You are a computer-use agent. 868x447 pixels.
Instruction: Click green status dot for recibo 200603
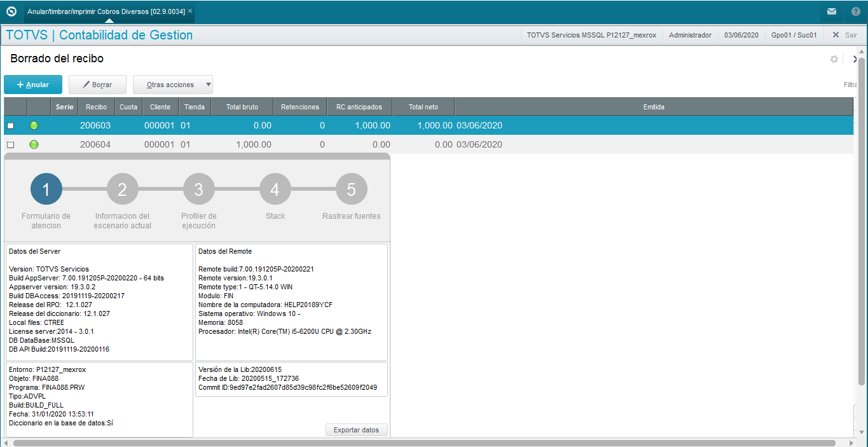point(34,125)
